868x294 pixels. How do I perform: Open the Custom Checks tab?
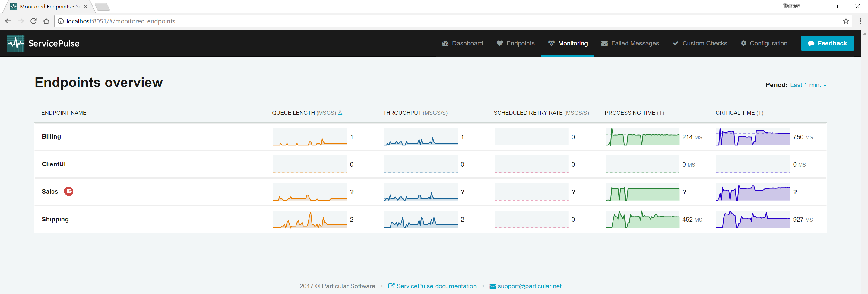click(x=700, y=43)
